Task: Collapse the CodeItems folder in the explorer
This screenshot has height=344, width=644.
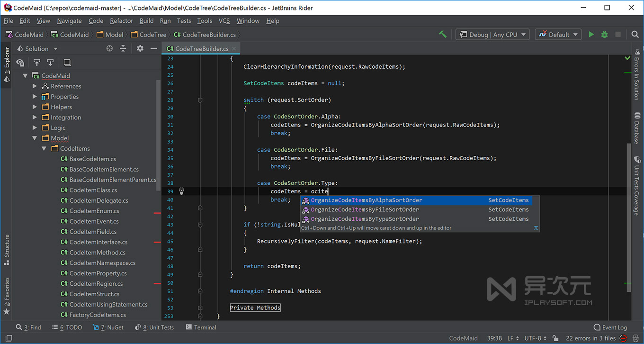Action: click(x=44, y=148)
